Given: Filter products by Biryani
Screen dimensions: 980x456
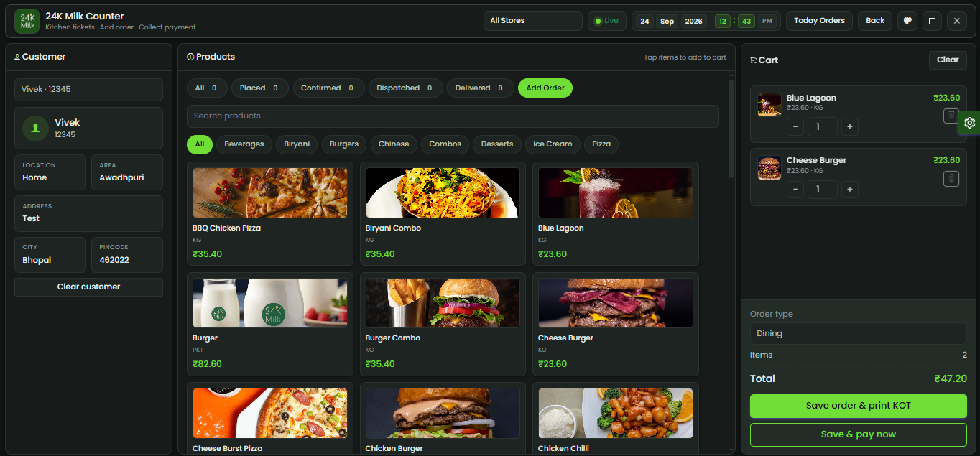Looking at the screenshot, I should 297,144.
